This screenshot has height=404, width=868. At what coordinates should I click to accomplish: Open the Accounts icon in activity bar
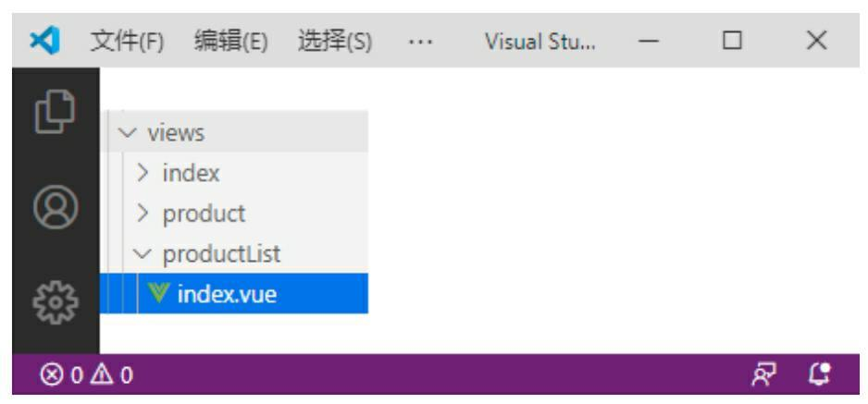[56, 207]
